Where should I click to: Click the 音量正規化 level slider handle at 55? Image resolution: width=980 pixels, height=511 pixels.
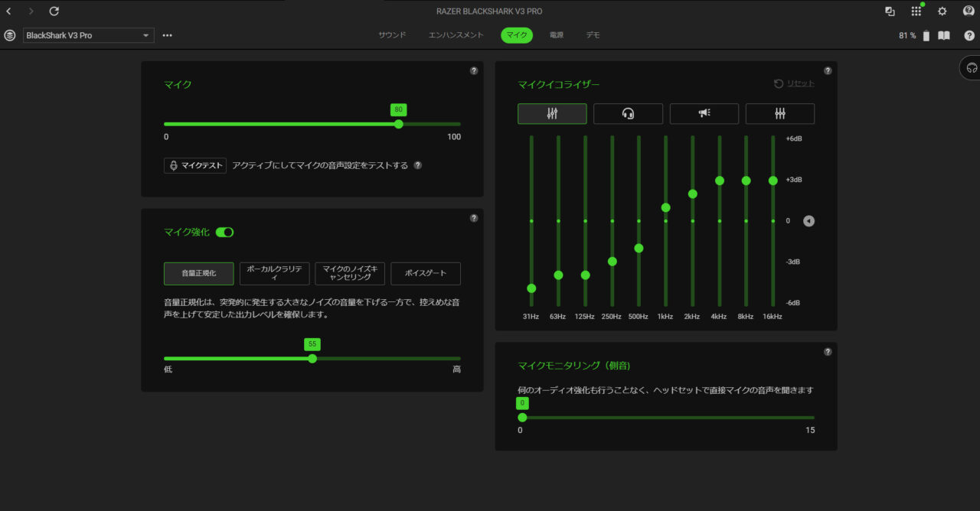(x=312, y=358)
